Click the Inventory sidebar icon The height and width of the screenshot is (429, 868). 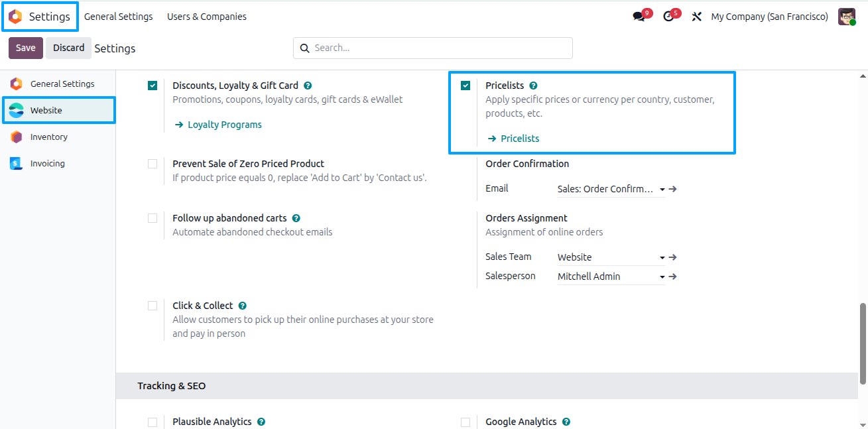pos(17,137)
